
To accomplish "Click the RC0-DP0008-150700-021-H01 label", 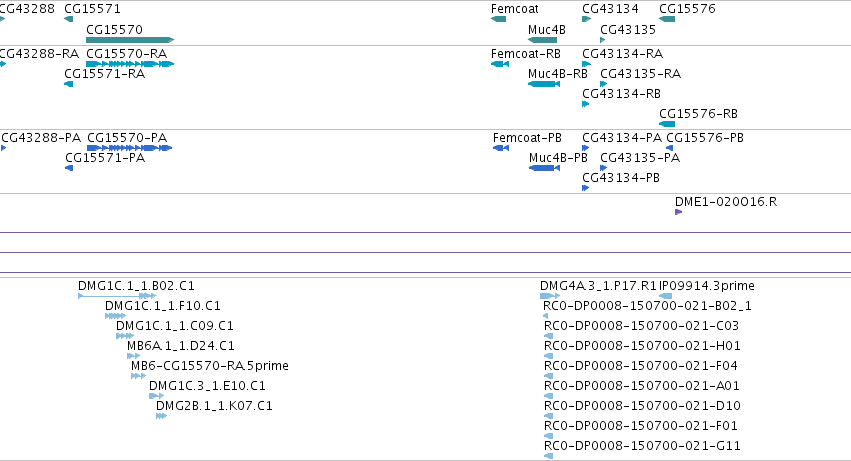I will (x=643, y=346).
